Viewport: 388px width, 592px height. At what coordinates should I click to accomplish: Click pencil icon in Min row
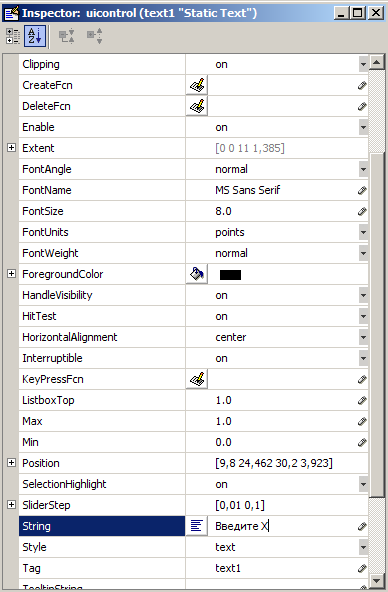click(x=362, y=442)
